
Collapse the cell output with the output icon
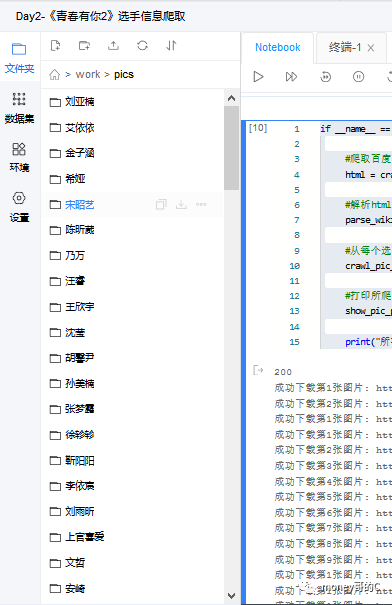click(258, 371)
